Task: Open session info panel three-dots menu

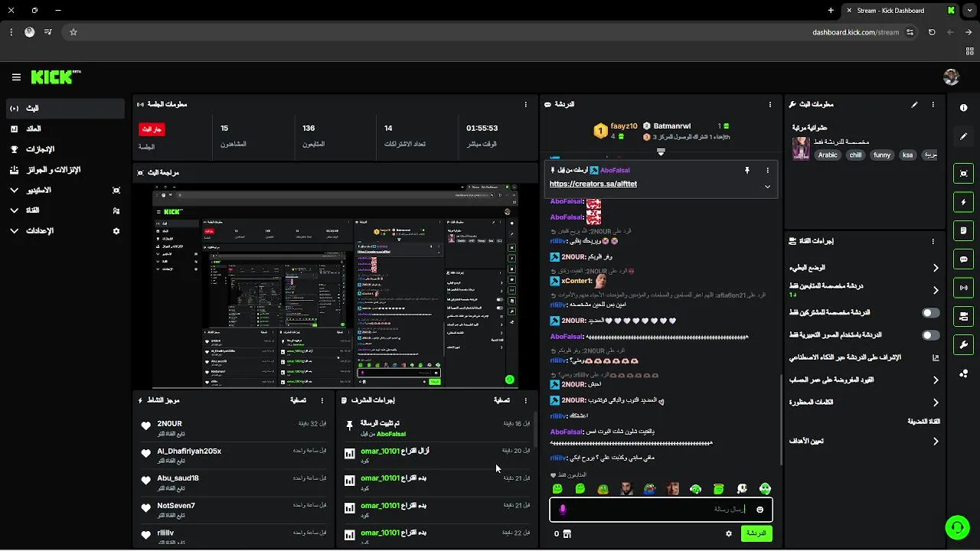Action: (525, 104)
